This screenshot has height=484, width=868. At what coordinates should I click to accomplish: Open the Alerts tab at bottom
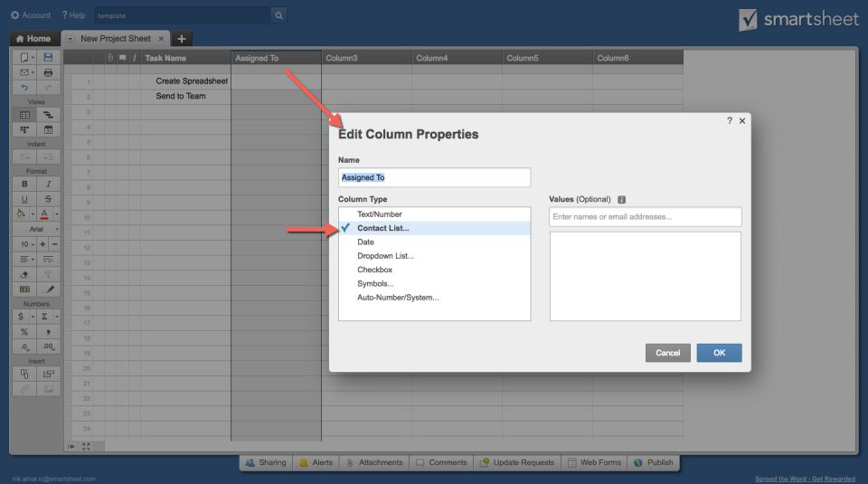[x=316, y=462]
